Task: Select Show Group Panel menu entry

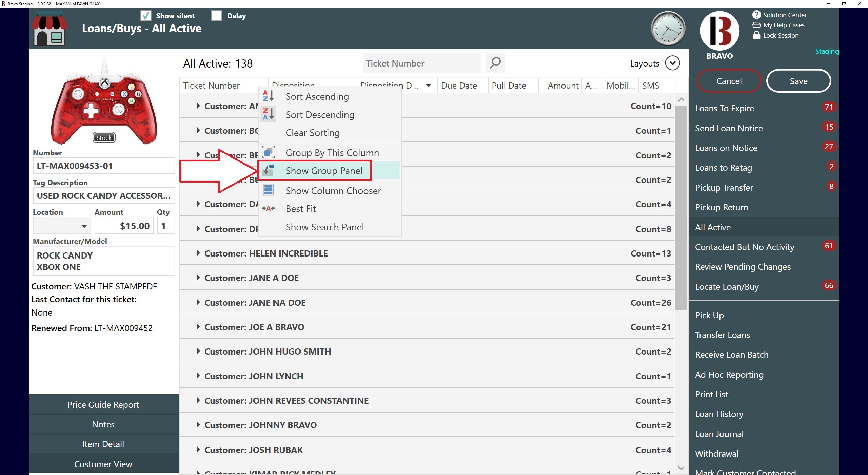Action: click(330, 171)
